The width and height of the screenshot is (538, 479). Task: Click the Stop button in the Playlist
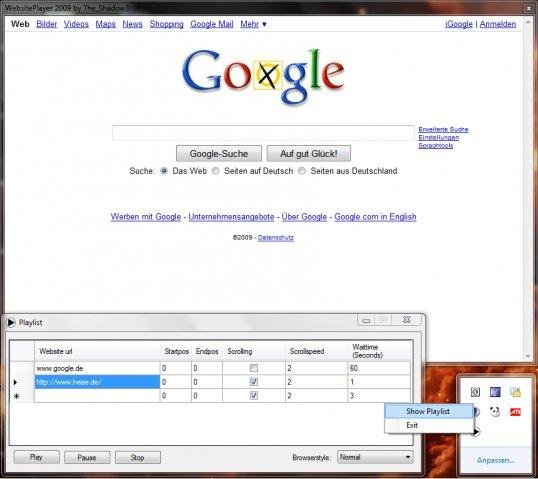point(138,457)
